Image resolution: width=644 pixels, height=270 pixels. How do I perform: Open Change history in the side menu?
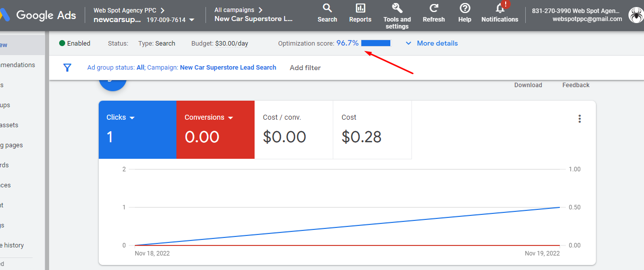(13, 245)
